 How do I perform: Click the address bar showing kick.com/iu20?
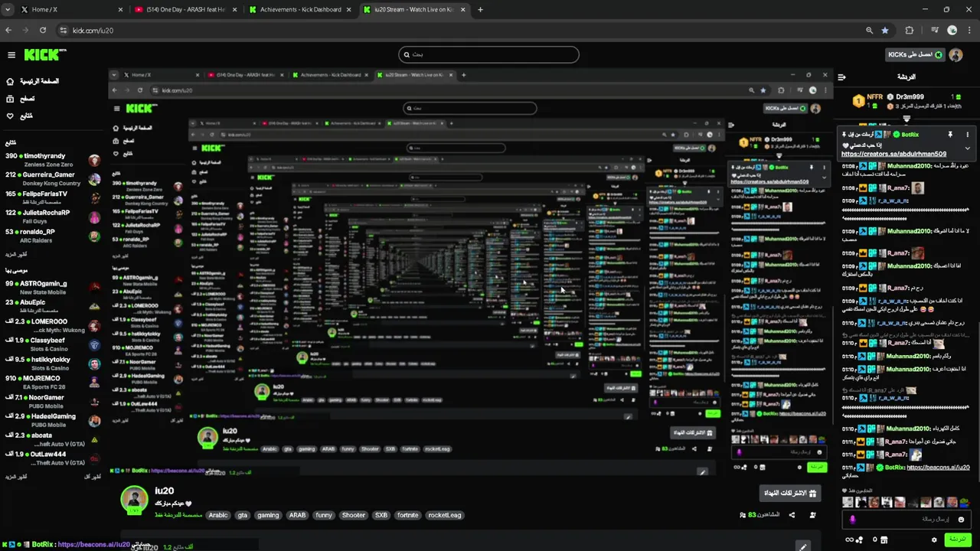click(x=459, y=31)
